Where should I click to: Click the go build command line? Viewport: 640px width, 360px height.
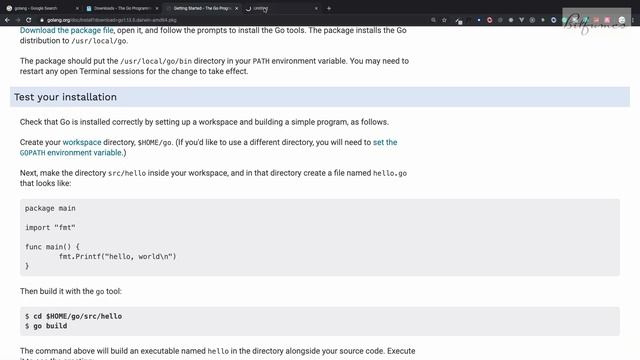[x=50, y=326]
